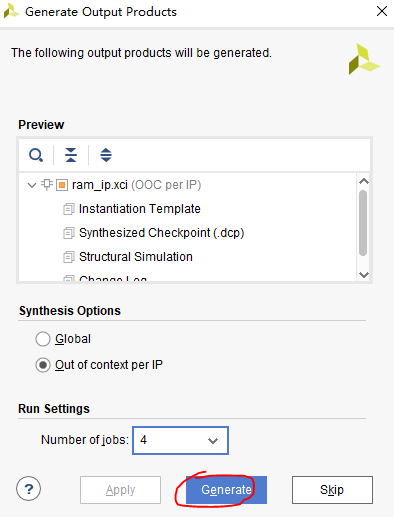
Task: Select Structural Simulation tree item
Action: pyautogui.click(x=136, y=257)
